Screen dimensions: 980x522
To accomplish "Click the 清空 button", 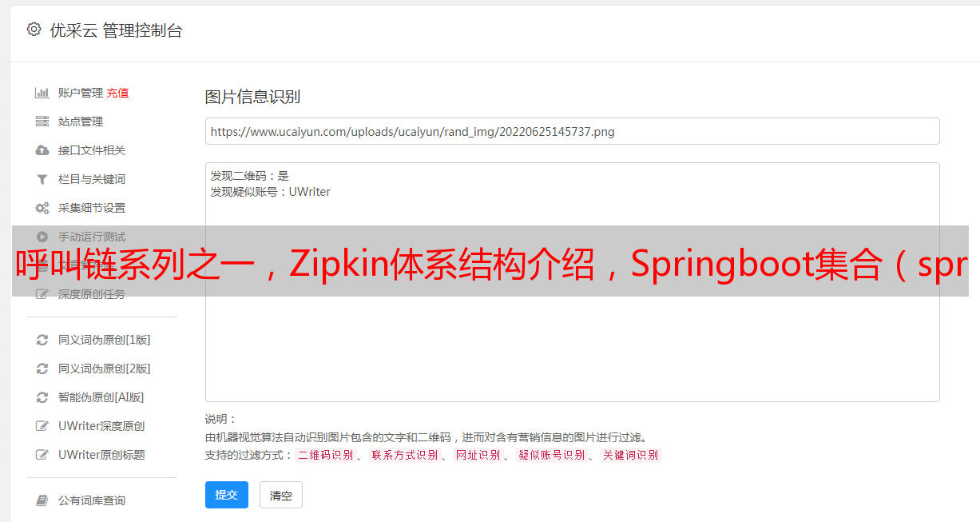I will click(x=281, y=495).
